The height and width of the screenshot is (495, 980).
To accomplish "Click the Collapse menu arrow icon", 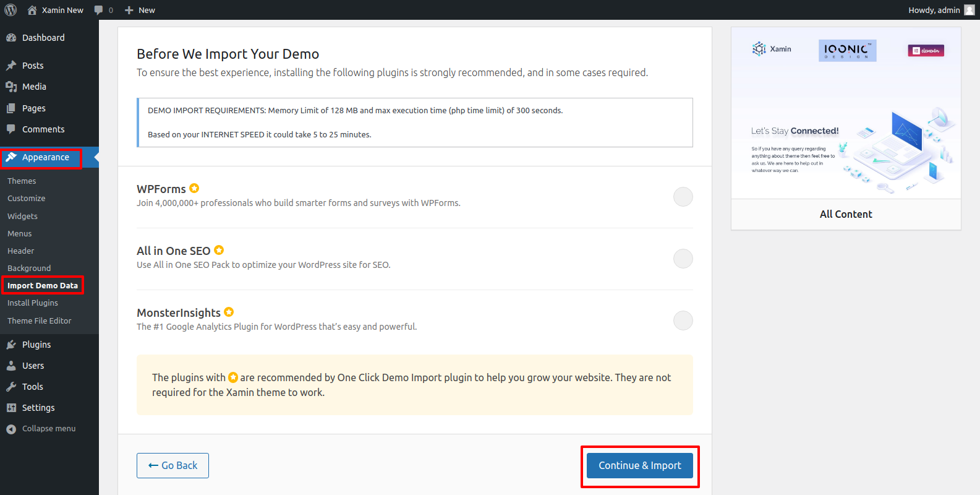I will click(x=11, y=429).
